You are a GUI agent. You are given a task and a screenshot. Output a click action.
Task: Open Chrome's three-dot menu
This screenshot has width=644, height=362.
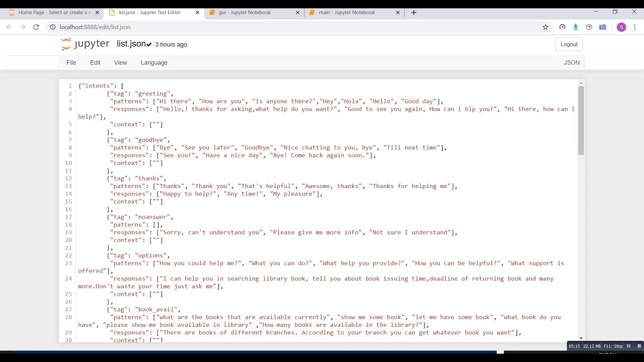tap(635, 27)
